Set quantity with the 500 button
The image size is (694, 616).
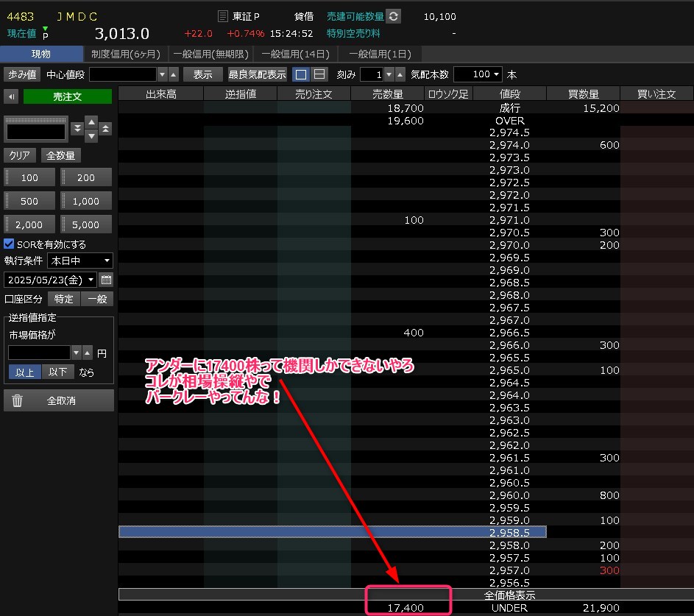tap(29, 201)
